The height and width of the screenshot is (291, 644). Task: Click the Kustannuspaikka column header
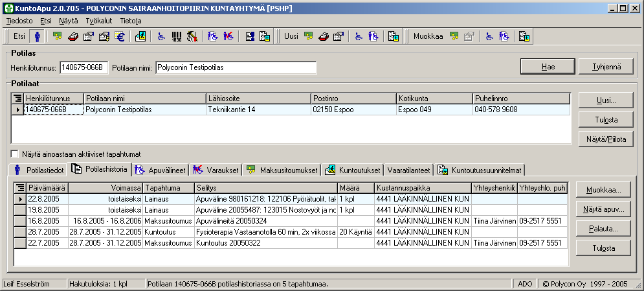pos(422,188)
